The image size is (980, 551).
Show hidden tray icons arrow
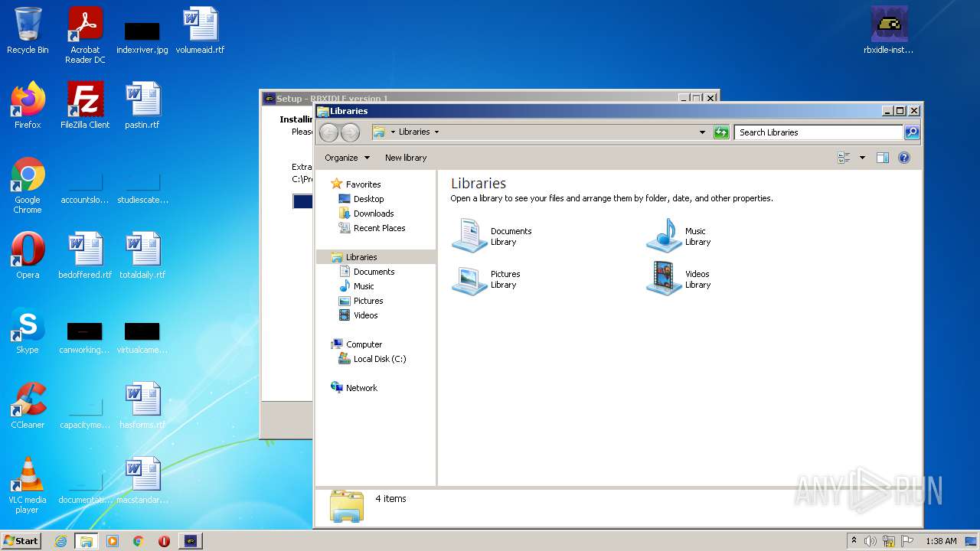(x=854, y=541)
